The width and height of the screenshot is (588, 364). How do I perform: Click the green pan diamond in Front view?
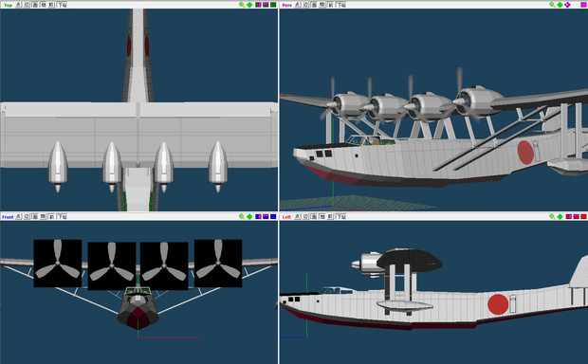pos(249,217)
